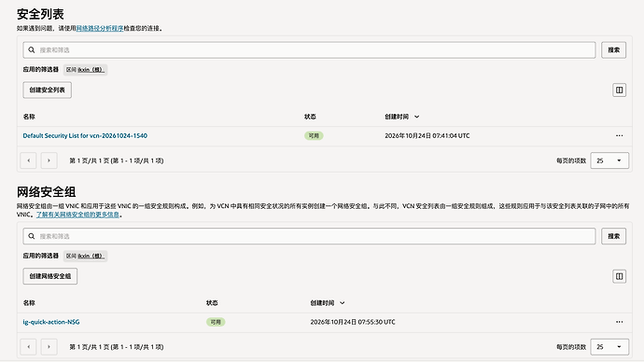Viewport: 644px width, 362px height.
Task: Go to next page in network security groups pagination
Action: click(49, 347)
